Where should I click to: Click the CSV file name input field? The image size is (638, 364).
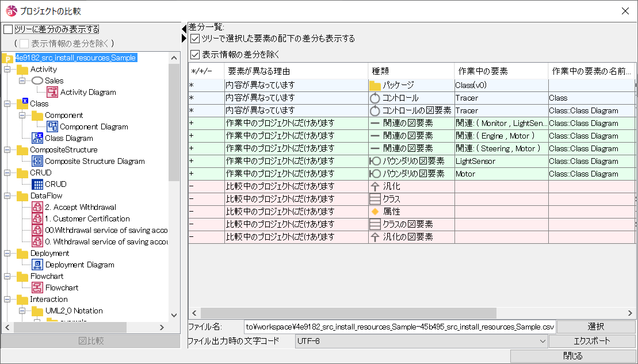(x=400, y=327)
